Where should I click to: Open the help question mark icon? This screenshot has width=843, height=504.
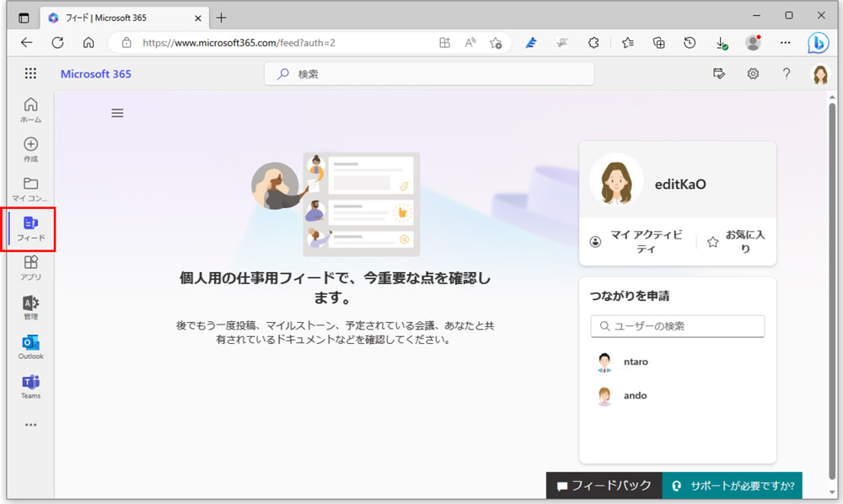click(786, 73)
